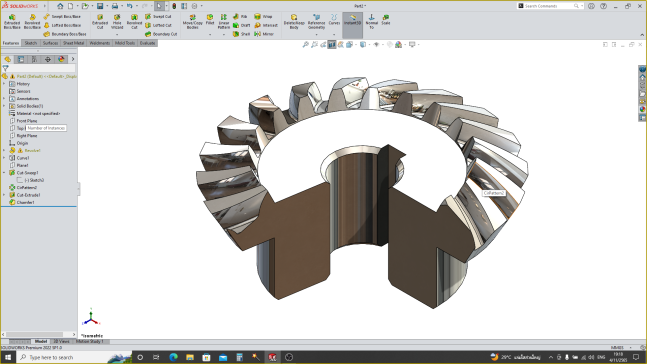Select Chamfer1 in the feature tree

[25, 203]
